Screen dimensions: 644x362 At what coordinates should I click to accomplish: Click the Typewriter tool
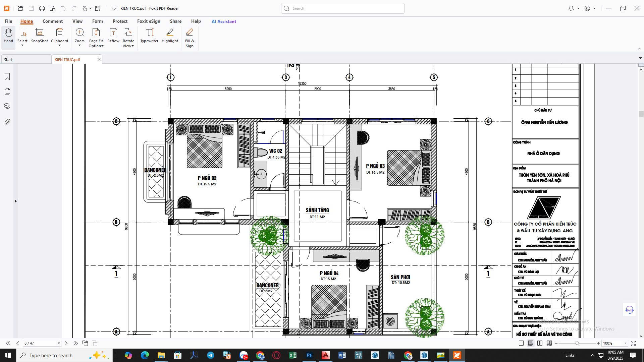(x=149, y=36)
